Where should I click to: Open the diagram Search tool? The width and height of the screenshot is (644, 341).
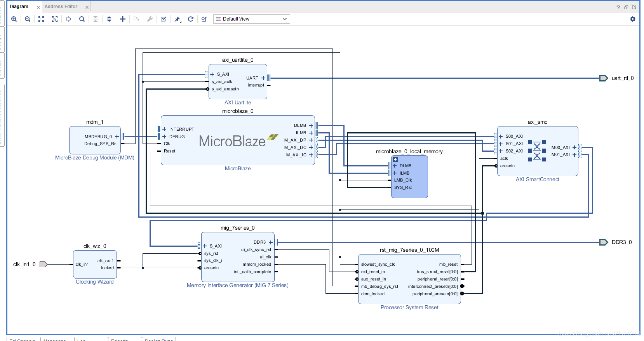point(82,19)
